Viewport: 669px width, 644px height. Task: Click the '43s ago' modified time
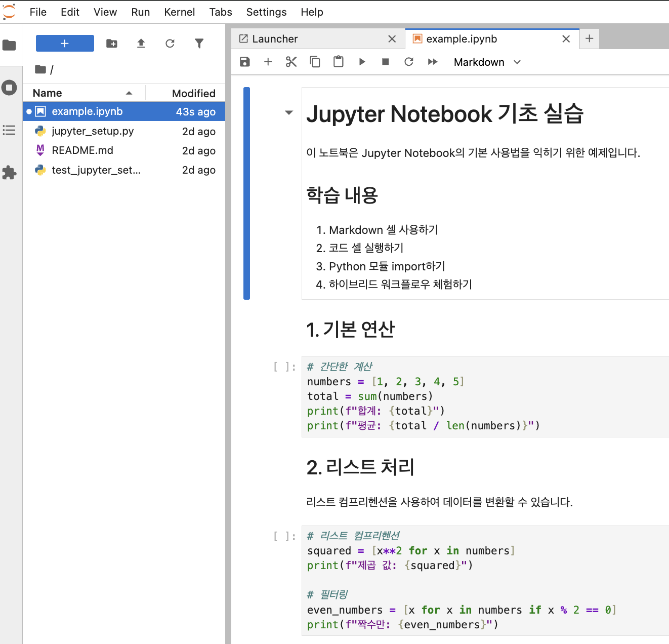click(196, 112)
